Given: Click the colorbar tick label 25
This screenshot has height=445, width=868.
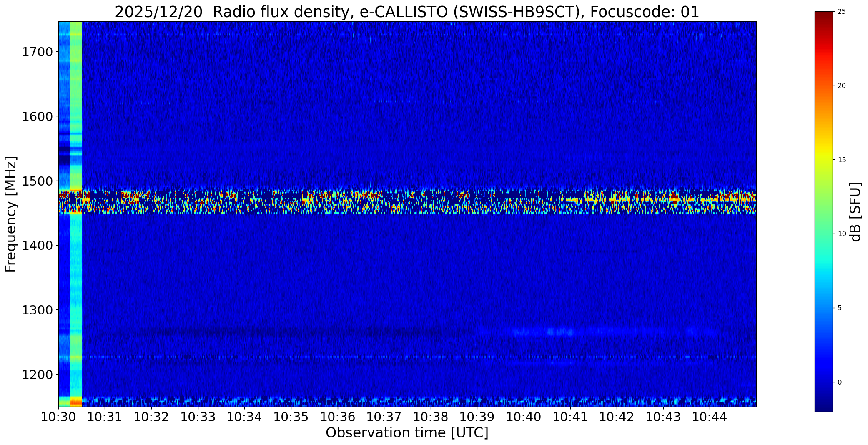Looking at the screenshot, I should click(x=842, y=12).
